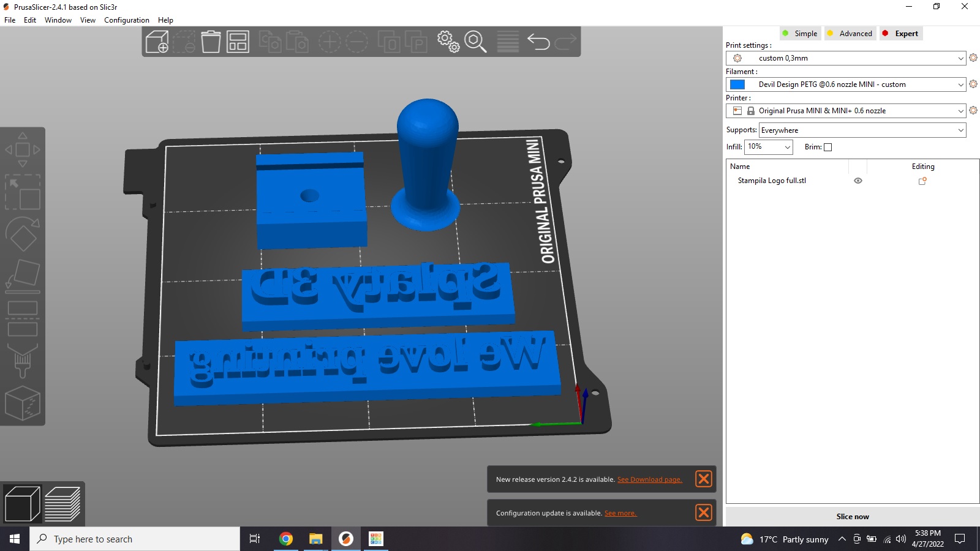
Task: Switch to 3D editor view
Action: pyautogui.click(x=23, y=504)
